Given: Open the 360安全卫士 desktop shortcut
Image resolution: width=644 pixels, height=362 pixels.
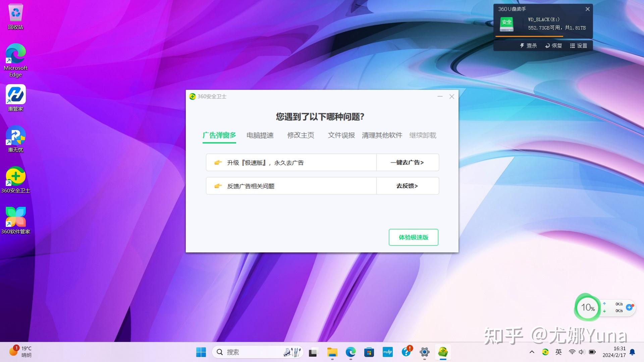Looking at the screenshot, I should 15,177.
